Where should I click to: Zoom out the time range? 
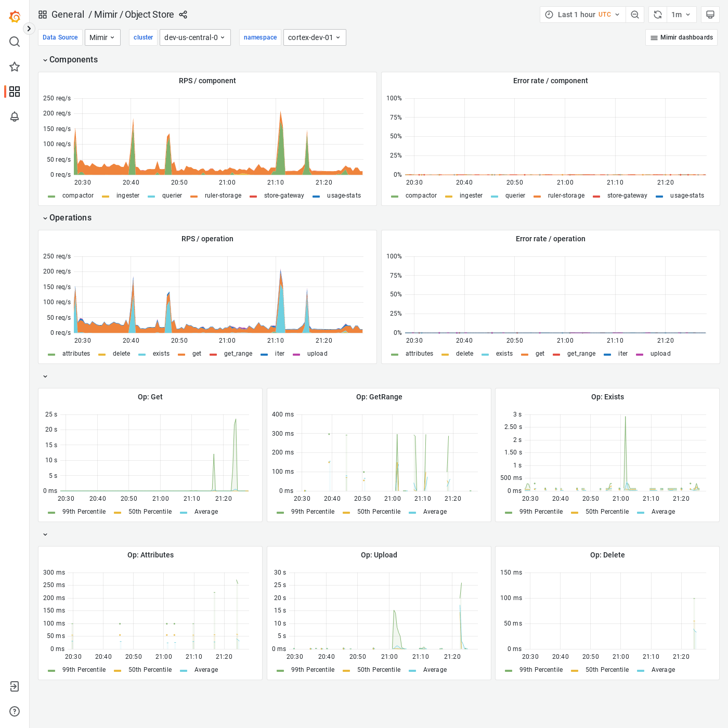tap(635, 14)
